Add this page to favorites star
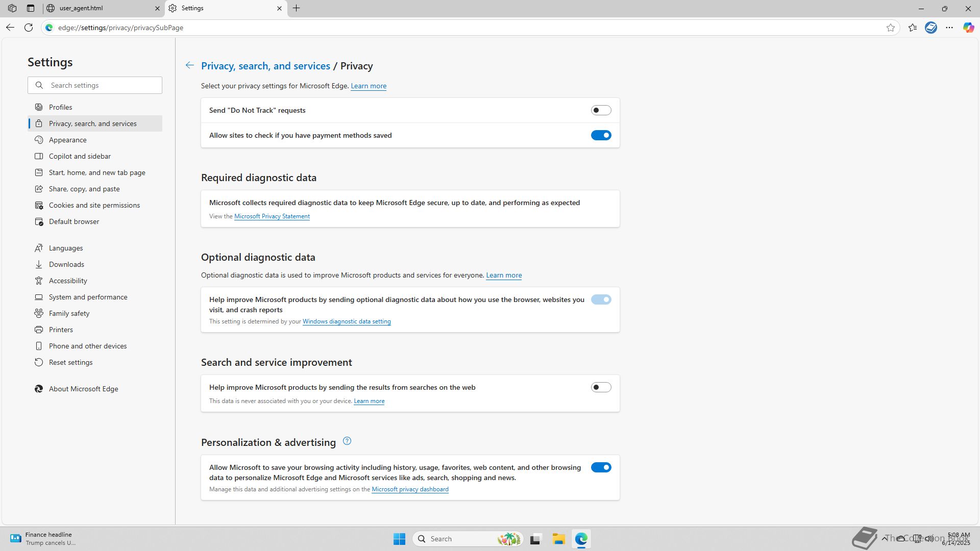The width and height of the screenshot is (980, 551). 891,28
